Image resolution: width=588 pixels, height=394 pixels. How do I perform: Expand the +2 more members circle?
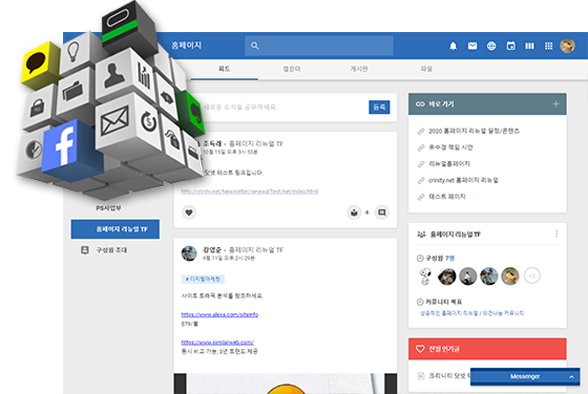(x=532, y=276)
